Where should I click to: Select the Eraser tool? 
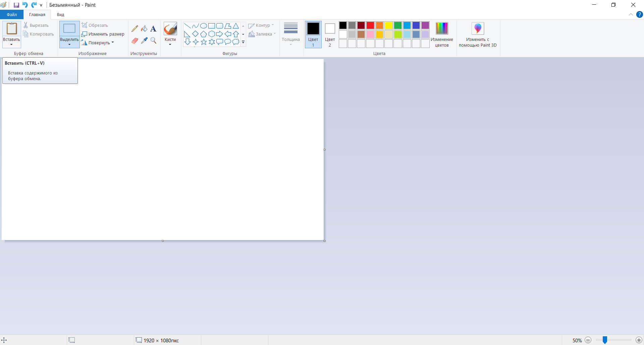pyautogui.click(x=135, y=41)
